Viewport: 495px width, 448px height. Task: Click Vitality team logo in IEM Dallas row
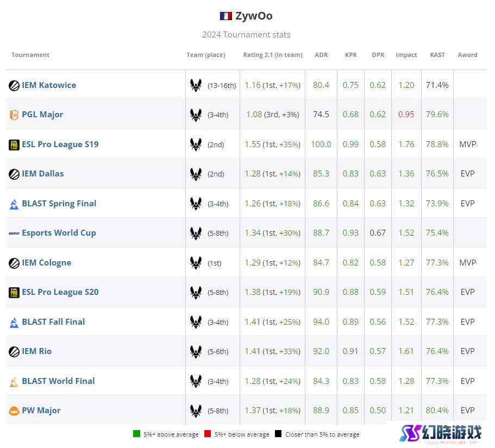tap(196, 174)
